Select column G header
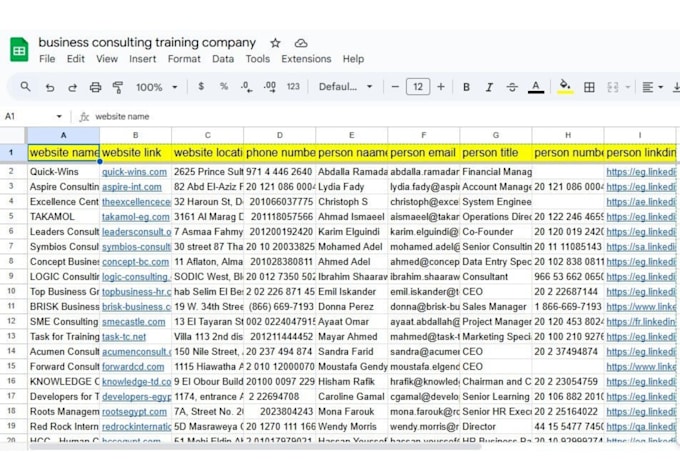This screenshot has height=459, width=680. [496, 135]
